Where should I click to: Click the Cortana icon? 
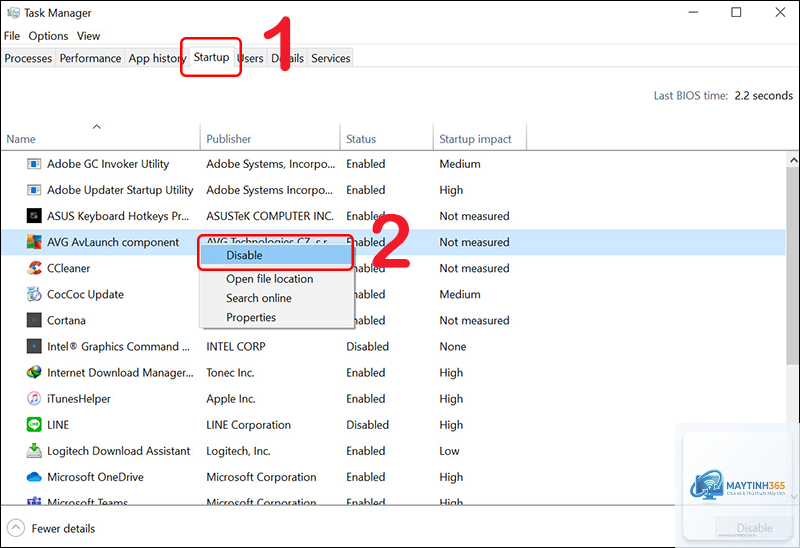pyautogui.click(x=34, y=320)
